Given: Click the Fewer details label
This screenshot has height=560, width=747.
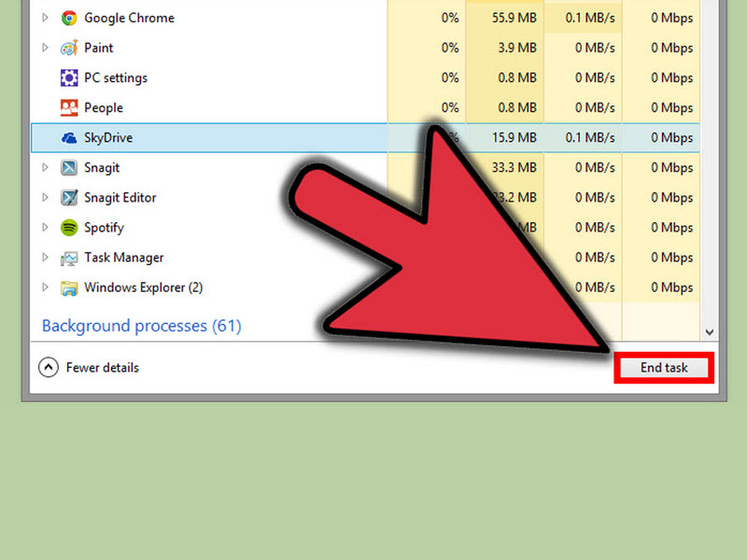Looking at the screenshot, I should pyautogui.click(x=103, y=368).
